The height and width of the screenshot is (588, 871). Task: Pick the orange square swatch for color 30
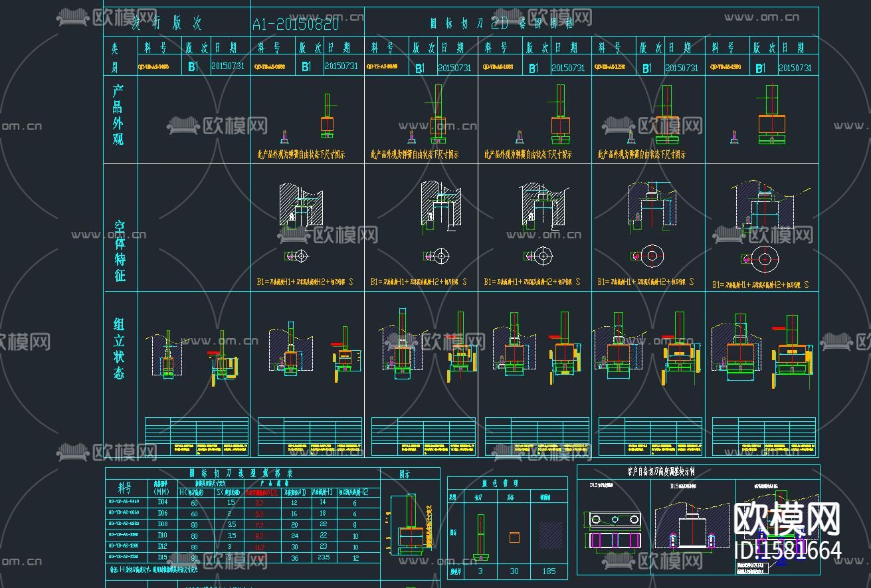tap(514, 537)
